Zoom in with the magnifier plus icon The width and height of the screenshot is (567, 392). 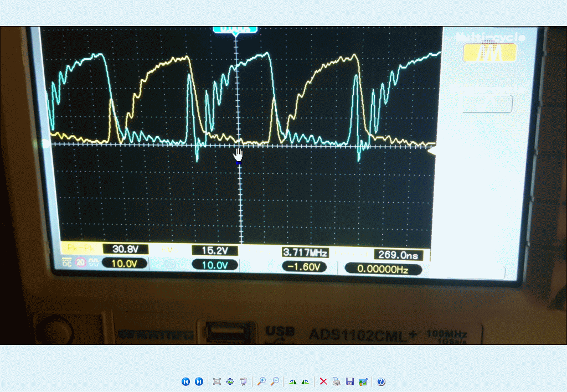[261, 381]
